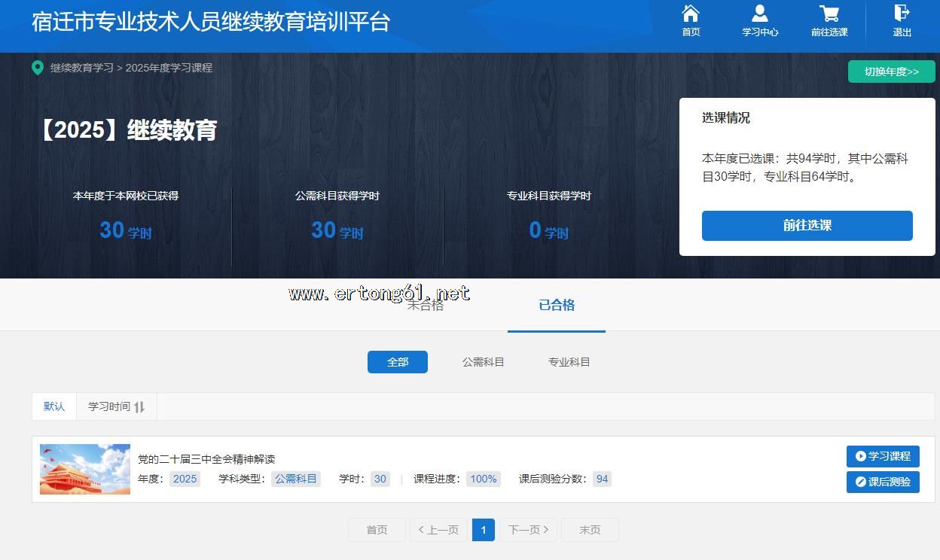940x560 pixels.
Task: Click the shopping cart course selection icon
Action: [x=829, y=14]
